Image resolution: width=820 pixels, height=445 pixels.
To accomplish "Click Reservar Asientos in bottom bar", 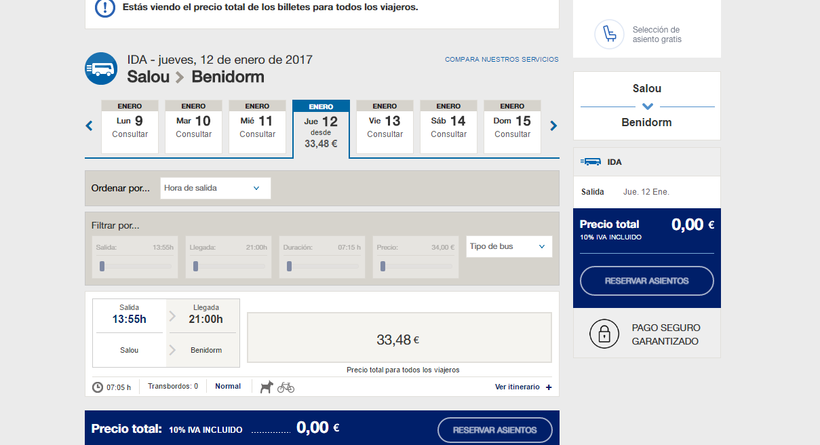I will (x=495, y=430).
